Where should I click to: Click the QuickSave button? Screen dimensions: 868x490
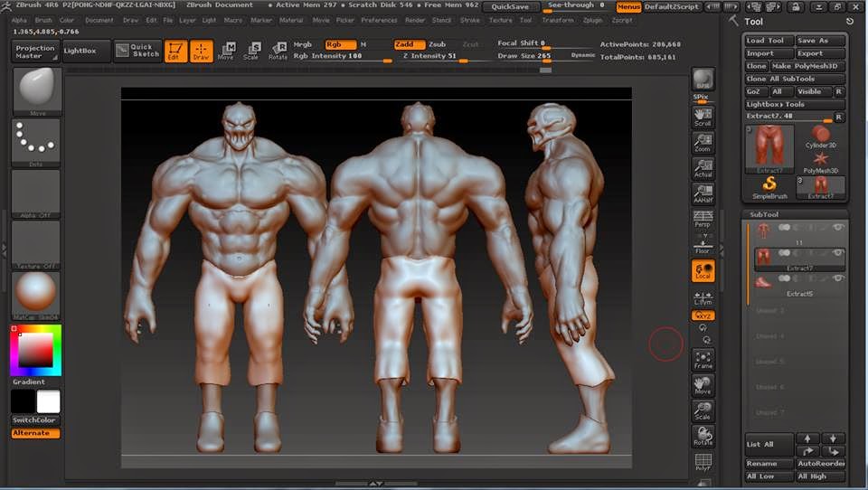coord(510,6)
